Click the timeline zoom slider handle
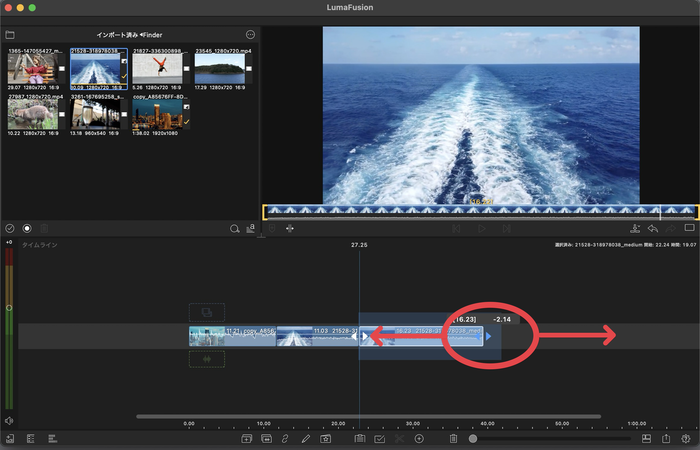The width and height of the screenshot is (700, 450). click(473, 439)
